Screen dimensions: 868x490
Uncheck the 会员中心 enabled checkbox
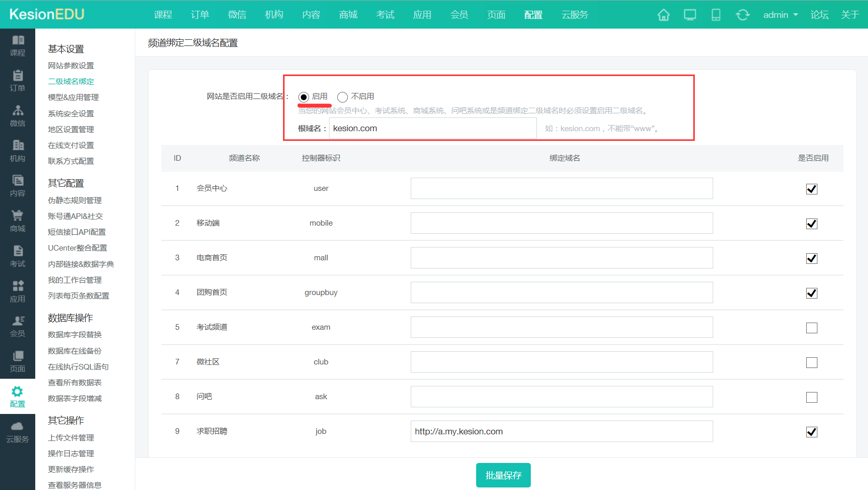(x=811, y=189)
